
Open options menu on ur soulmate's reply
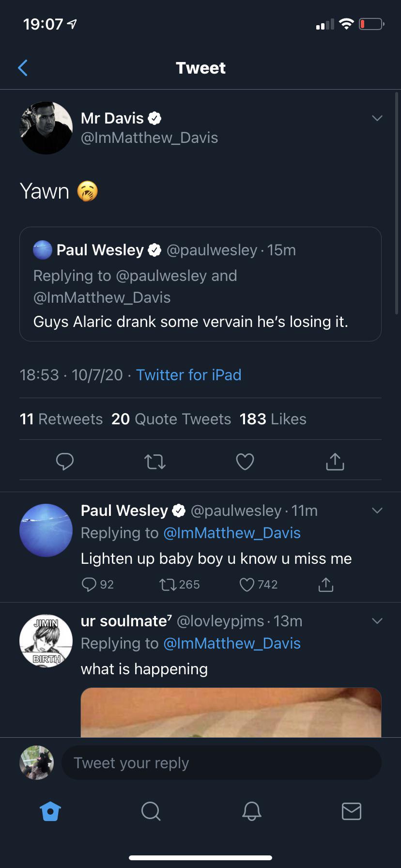tap(377, 620)
